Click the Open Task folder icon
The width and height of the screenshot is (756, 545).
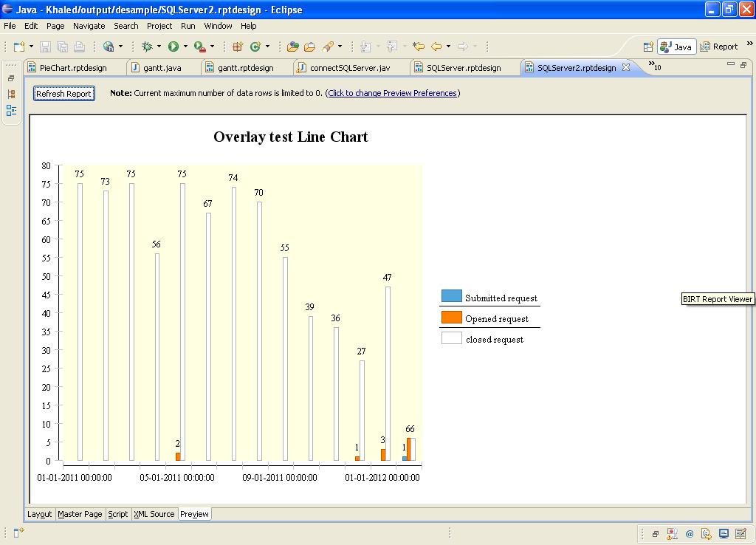pos(309,47)
